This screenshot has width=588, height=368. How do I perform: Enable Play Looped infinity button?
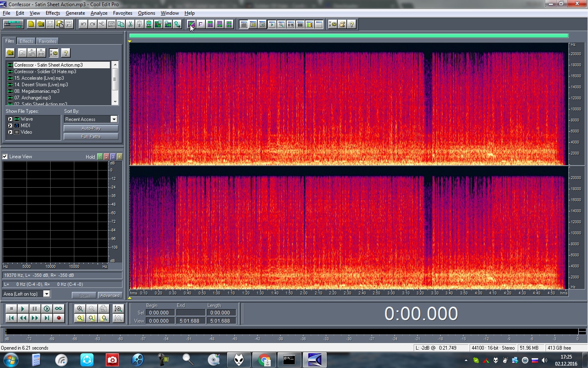coord(58,309)
